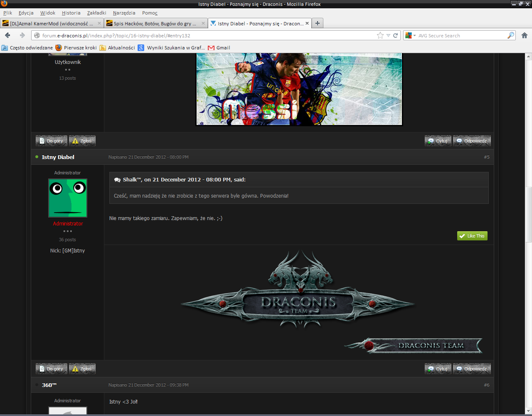Click Do góry under the Messi post
Image resolution: width=532 pixels, height=416 pixels.
[52, 141]
